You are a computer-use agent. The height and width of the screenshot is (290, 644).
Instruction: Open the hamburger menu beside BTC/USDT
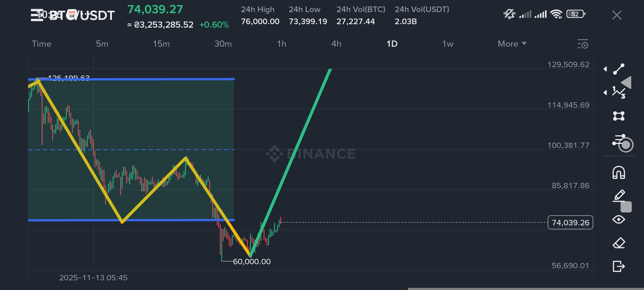tap(36, 15)
